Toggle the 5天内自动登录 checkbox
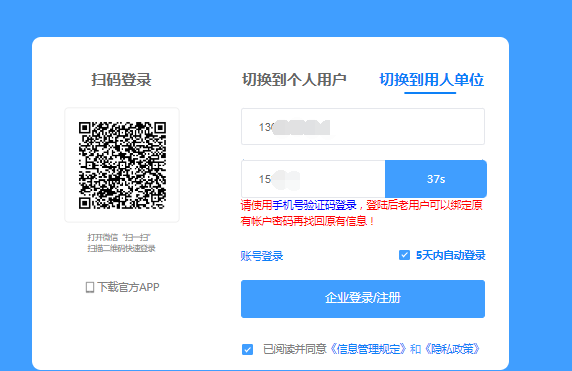The image size is (572, 371). pos(404,255)
